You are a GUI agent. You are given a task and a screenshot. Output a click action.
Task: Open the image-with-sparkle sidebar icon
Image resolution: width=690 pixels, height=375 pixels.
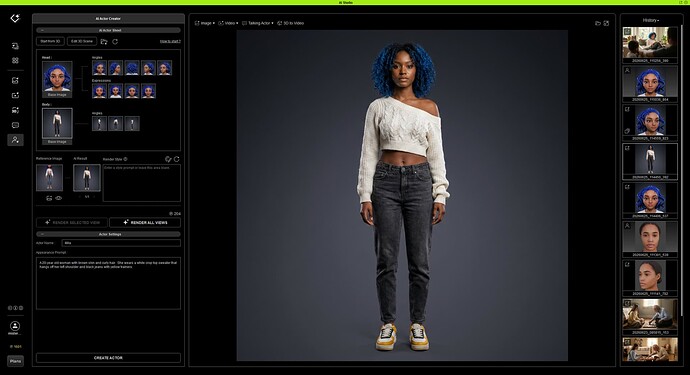pyautogui.click(x=15, y=95)
